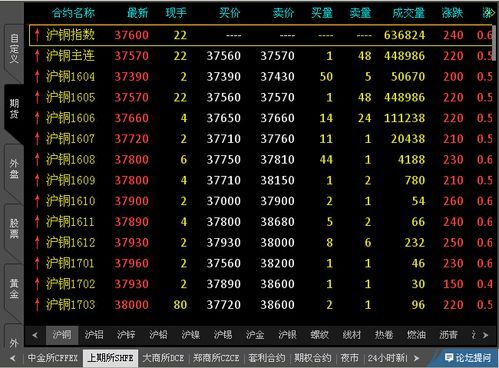
Task: Select the 沪铜1607 contract
Action: click(261, 139)
